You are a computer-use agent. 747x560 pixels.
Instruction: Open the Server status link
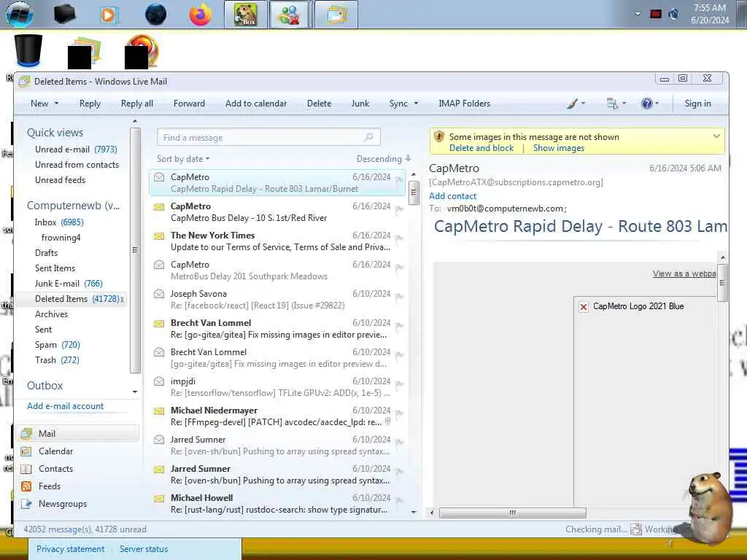point(144,549)
